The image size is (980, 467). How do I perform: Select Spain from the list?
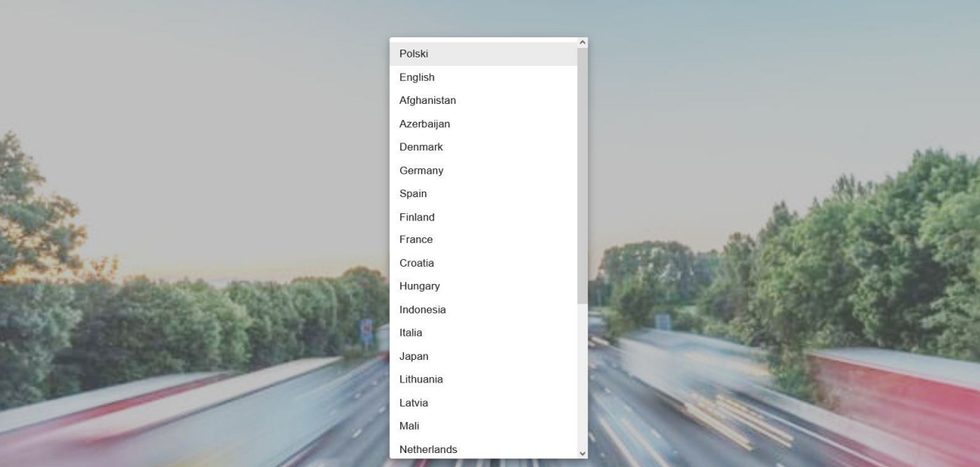pos(483,193)
